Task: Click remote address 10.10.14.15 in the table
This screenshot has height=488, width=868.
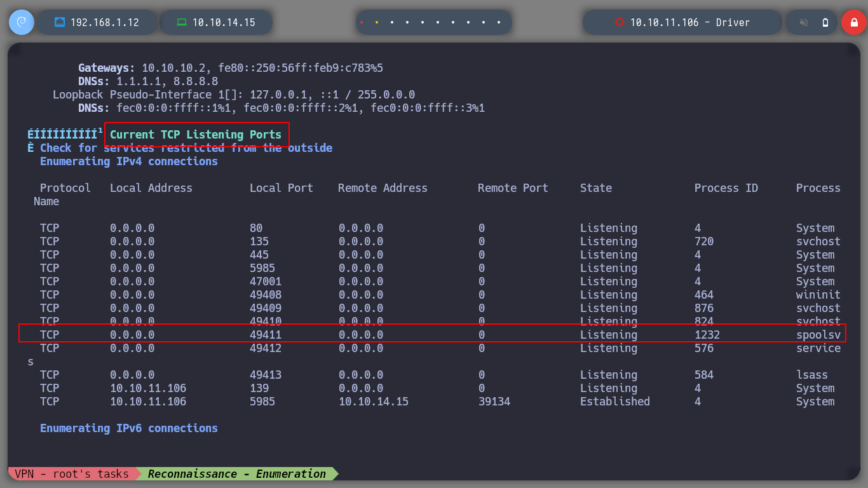Action: point(374,402)
